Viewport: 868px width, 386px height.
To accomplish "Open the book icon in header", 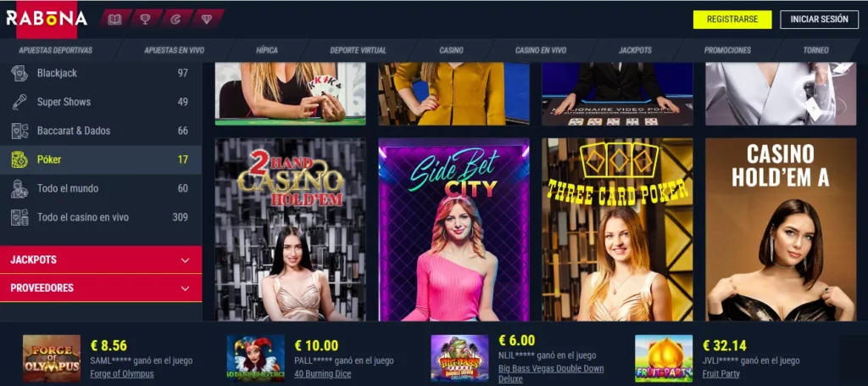I will (114, 19).
